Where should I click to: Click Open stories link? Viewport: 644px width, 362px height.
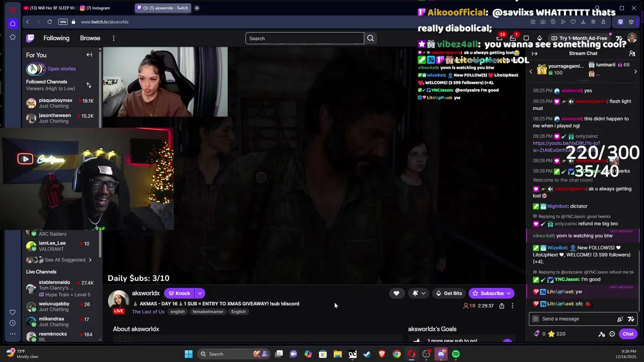tap(61, 69)
